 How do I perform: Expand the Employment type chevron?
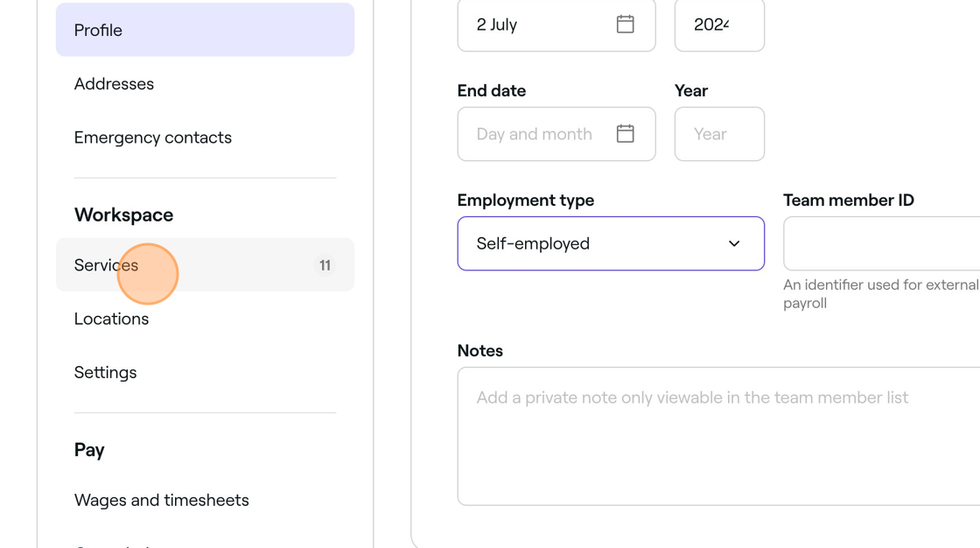pyautogui.click(x=734, y=243)
